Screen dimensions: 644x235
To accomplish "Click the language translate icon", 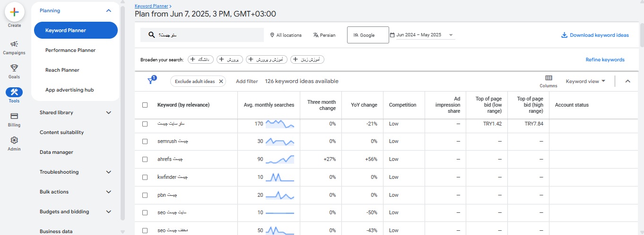I will pos(316,35).
